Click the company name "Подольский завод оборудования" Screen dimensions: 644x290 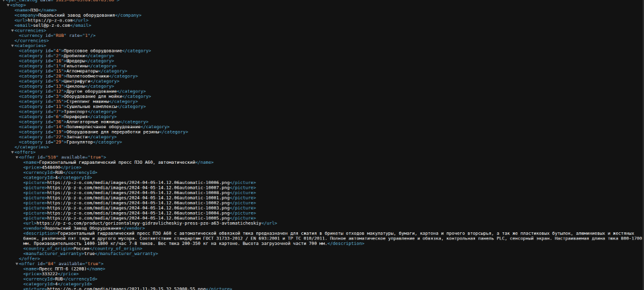pos(74,15)
